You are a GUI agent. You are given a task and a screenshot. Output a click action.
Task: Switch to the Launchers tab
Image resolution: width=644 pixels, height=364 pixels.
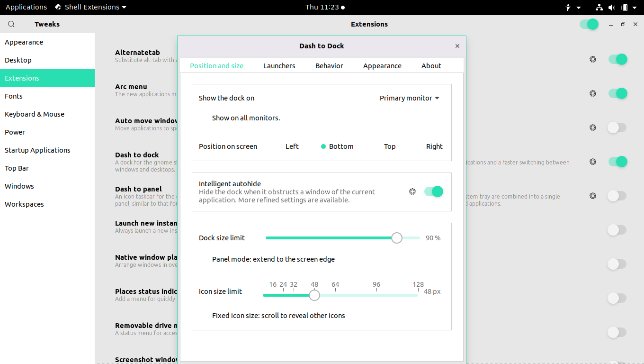(279, 66)
